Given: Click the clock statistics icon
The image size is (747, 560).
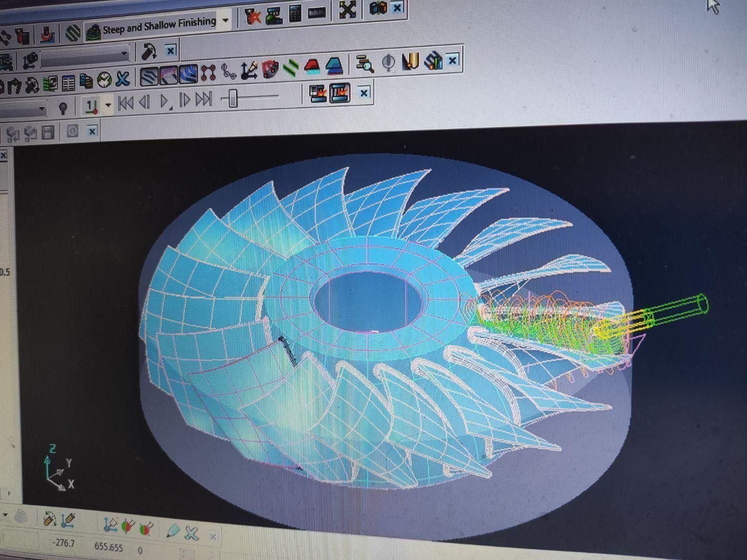Looking at the screenshot, I should click(105, 80).
